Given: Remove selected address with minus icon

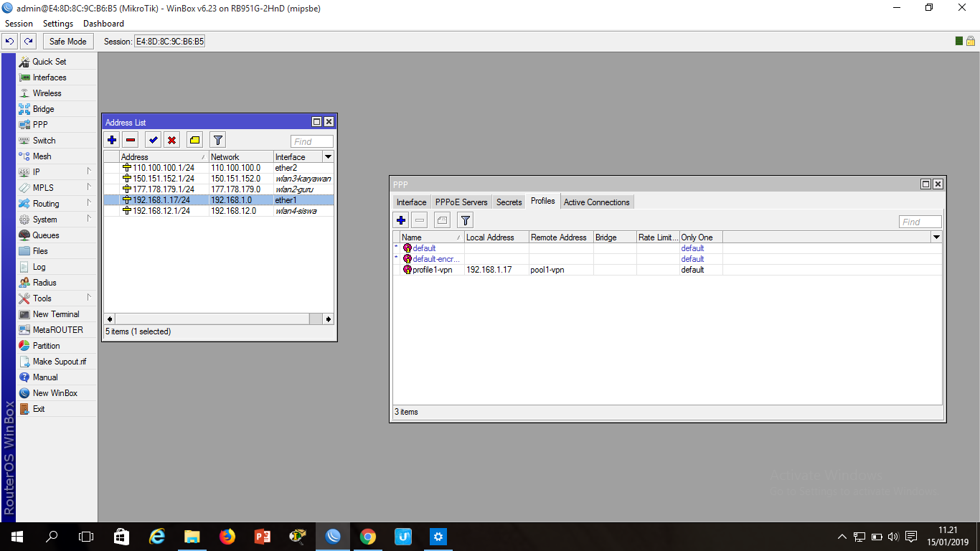Looking at the screenshot, I should (131, 140).
